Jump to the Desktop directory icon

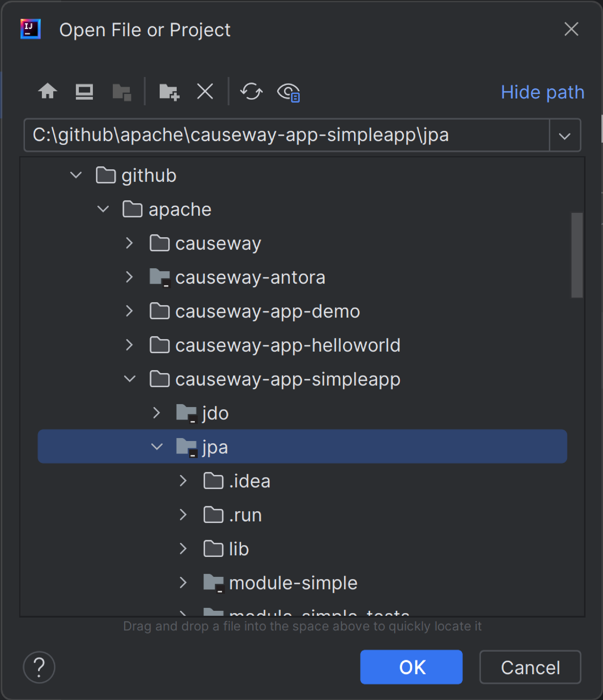tap(84, 91)
